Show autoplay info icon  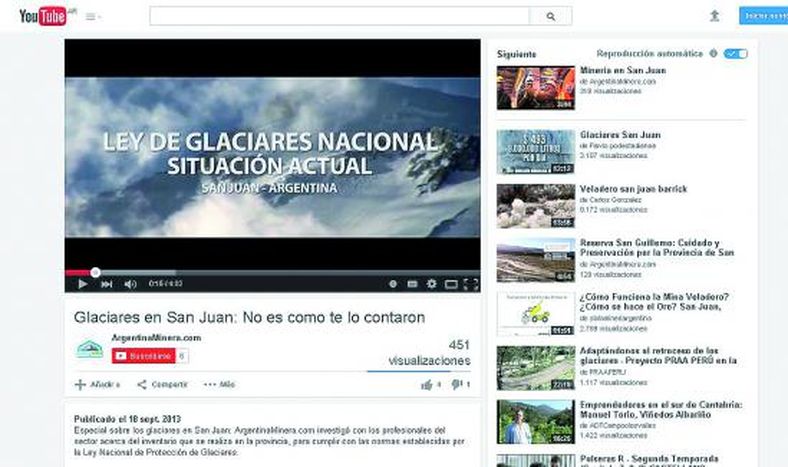tap(713, 53)
